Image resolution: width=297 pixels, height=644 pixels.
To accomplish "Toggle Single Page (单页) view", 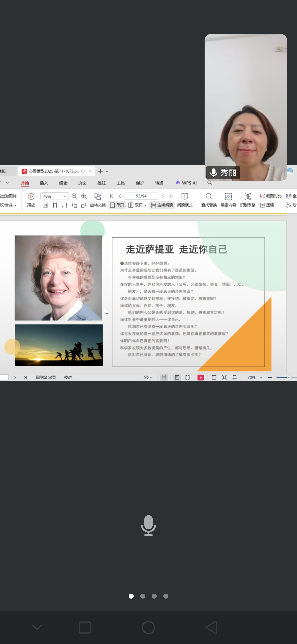I will pyautogui.click(x=117, y=205).
